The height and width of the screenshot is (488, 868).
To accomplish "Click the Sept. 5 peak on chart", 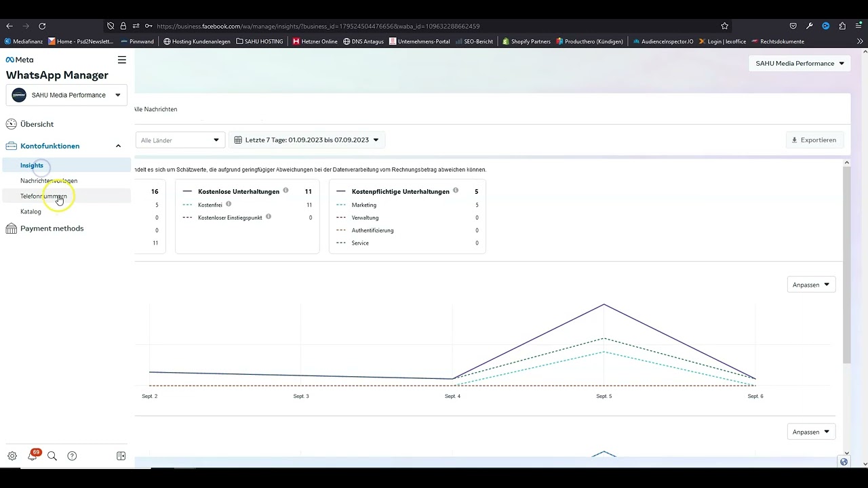I will pyautogui.click(x=604, y=304).
